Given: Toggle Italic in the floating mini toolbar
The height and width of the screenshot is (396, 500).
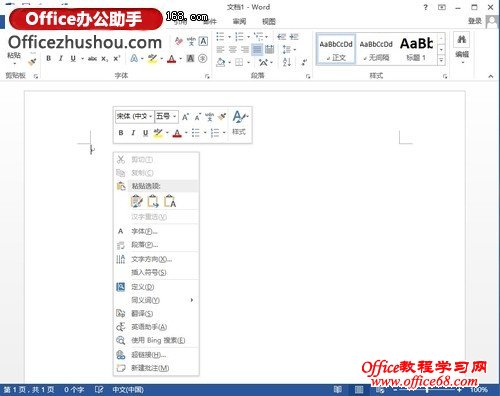Looking at the screenshot, I should click(133, 133).
